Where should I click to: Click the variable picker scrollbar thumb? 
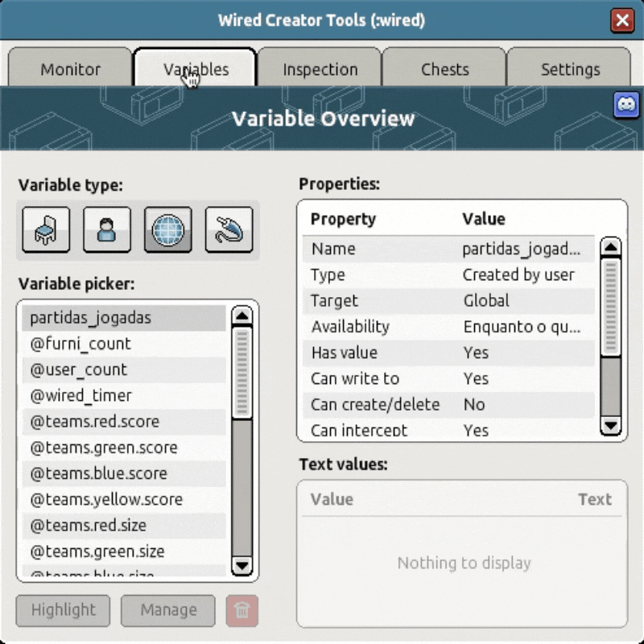pos(242,373)
